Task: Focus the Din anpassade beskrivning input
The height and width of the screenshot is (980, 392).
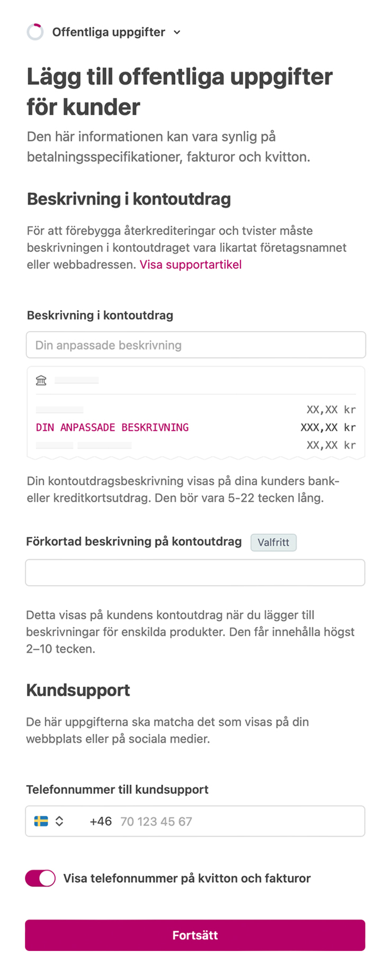Action: point(195,344)
